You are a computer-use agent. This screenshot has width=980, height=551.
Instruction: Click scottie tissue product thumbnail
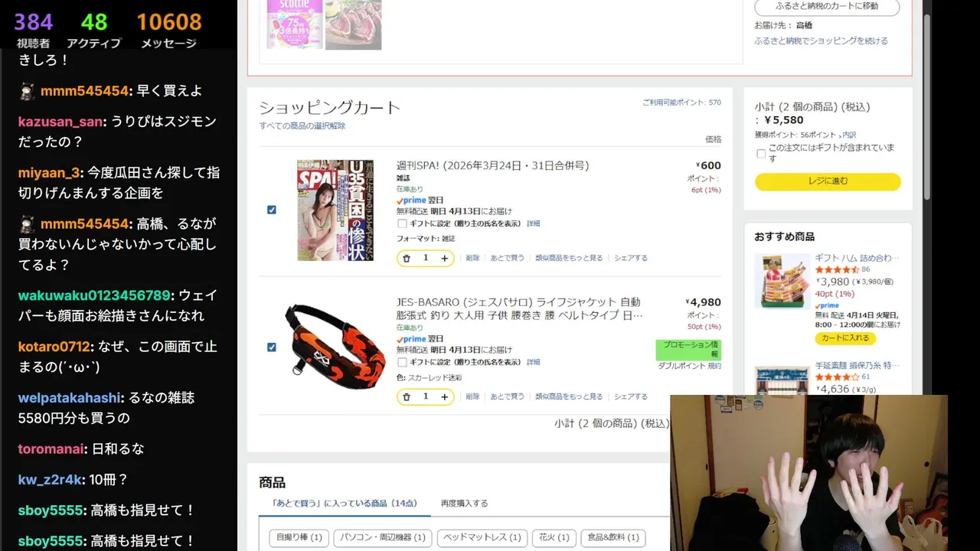(x=294, y=24)
